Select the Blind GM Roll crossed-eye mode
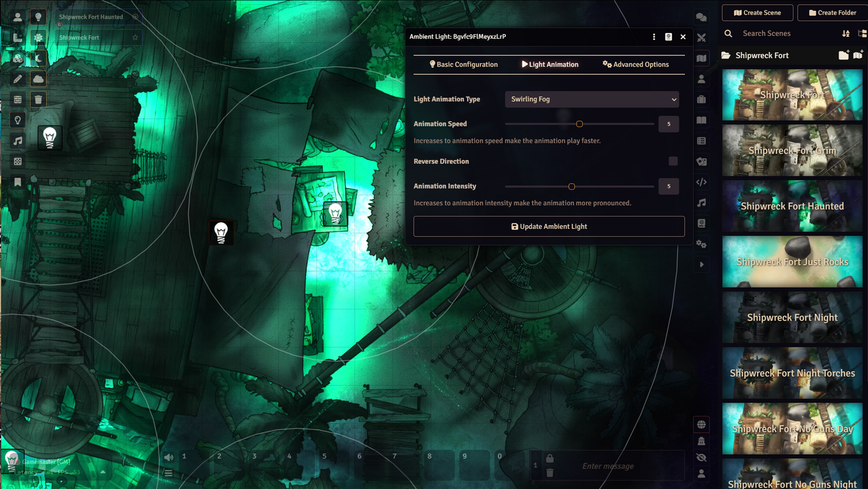 [701, 457]
